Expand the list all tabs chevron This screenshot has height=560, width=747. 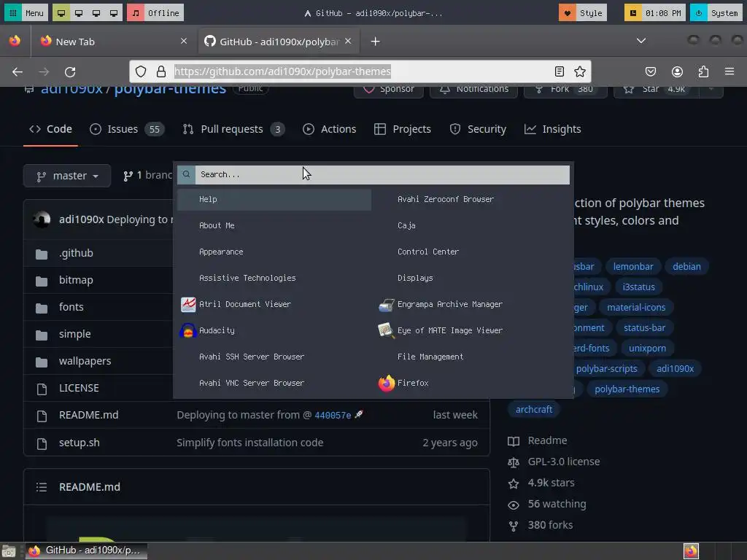point(641,41)
